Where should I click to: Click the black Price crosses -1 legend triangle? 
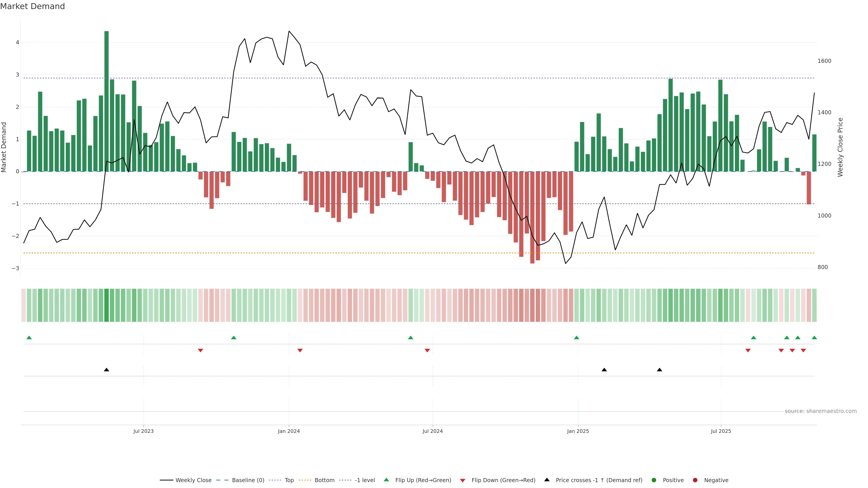(547, 480)
